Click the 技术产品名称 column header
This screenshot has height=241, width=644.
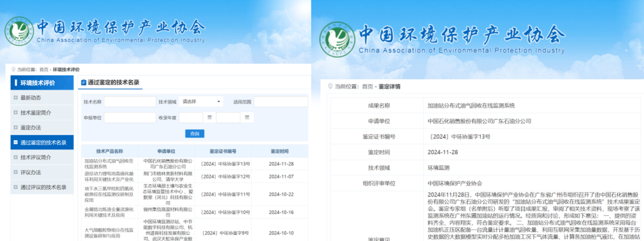click(109, 151)
